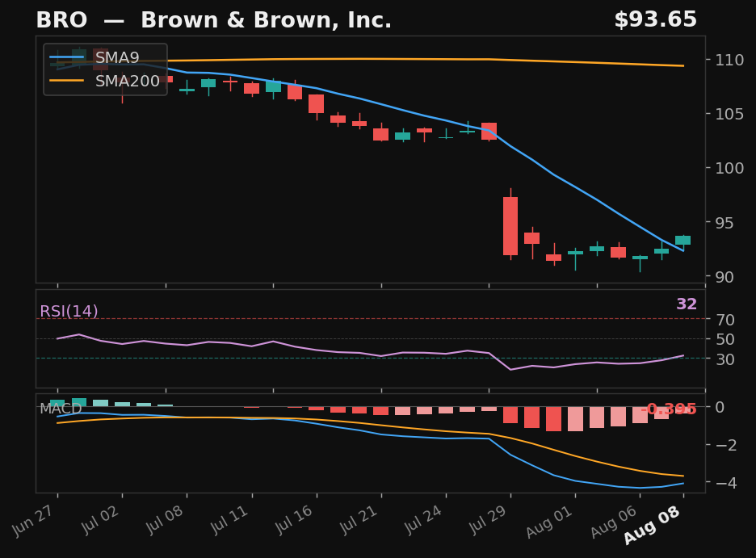This screenshot has width=756, height=558.
Task: Click the RSI 70 axis label
Action: 725,320
